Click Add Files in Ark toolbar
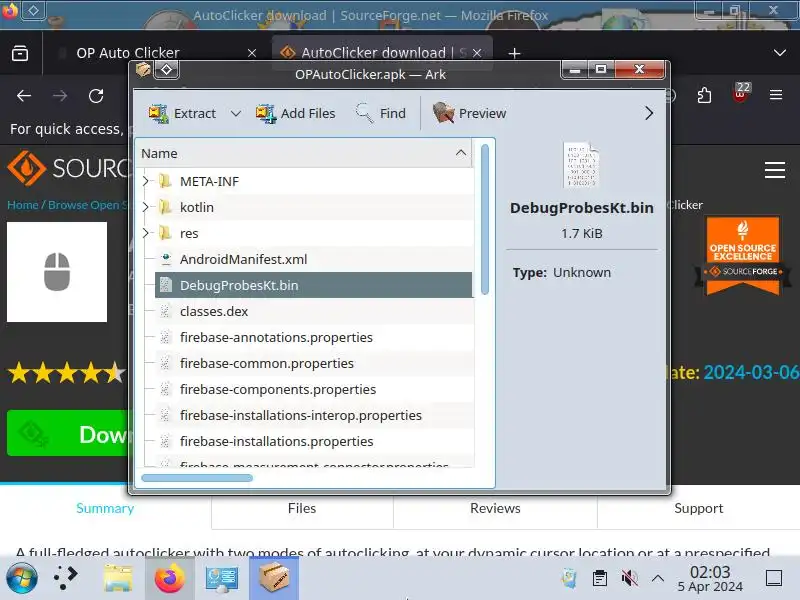The height and width of the screenshot is (600, 800). pos(296,113)
